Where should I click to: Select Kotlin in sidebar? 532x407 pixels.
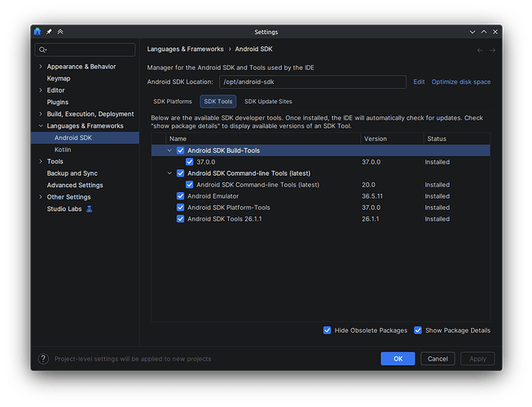pos(63,150)
